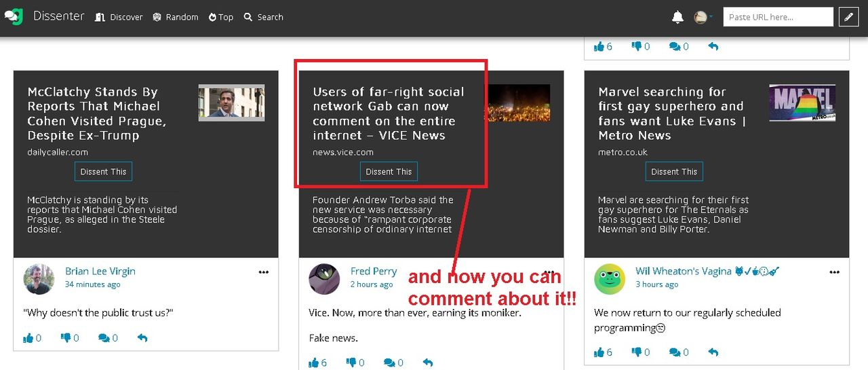Click the Marvel article description text
The image size is (868, 370).
point(673,215)
